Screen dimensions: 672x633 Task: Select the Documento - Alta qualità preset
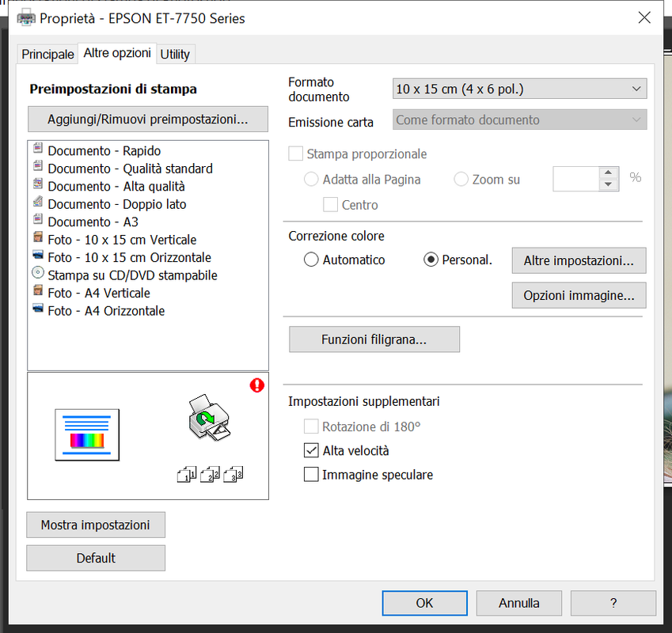[x=116, y=186]
